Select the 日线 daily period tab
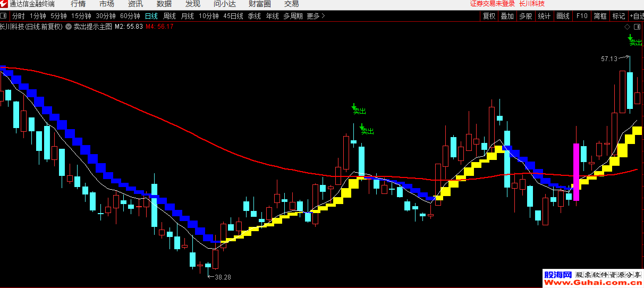 pos(151,16)
